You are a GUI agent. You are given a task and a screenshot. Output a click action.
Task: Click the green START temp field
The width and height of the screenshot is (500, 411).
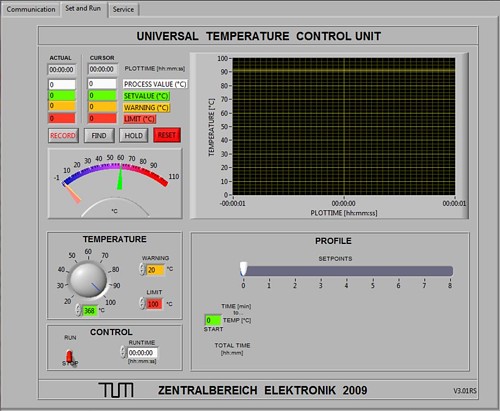(x=213, y=320)
